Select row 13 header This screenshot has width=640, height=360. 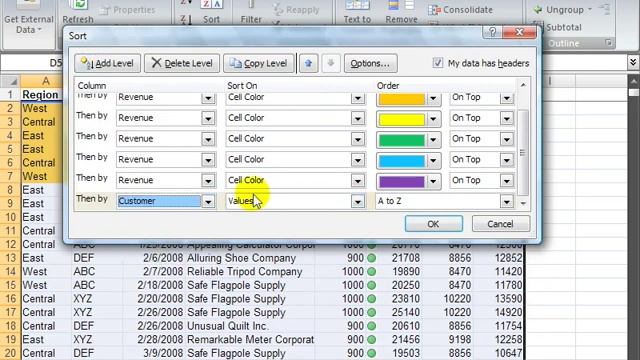10,258
